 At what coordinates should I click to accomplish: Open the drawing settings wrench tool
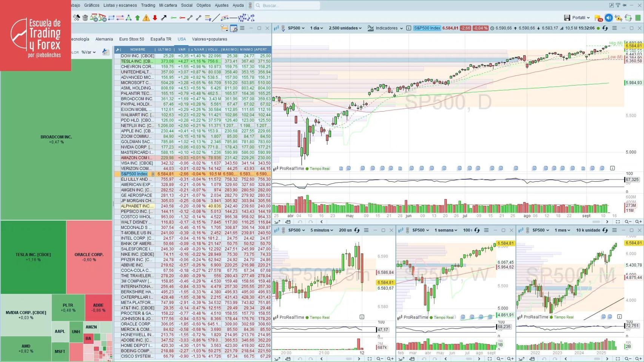pos(77,18)
